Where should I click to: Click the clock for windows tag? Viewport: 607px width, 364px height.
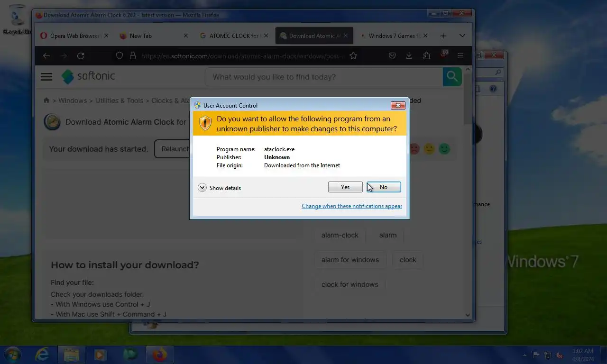coord(350,284)
